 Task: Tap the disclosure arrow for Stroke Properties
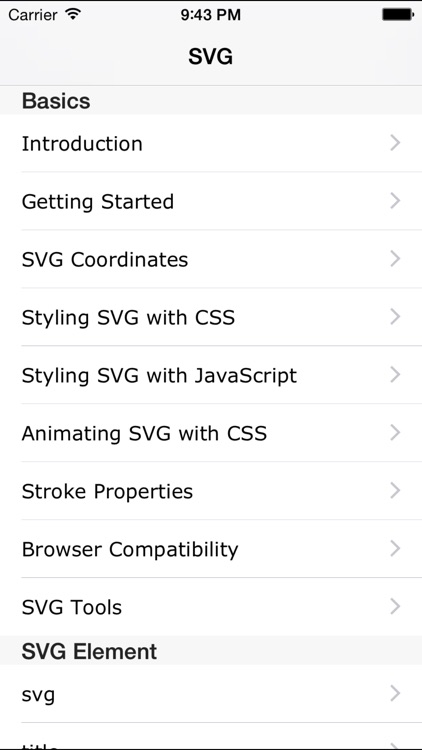pyautogui.click(x=395, y=490)
